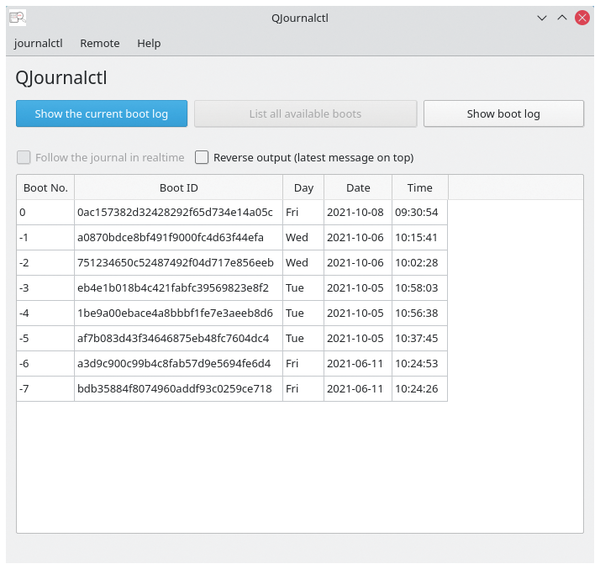600x569 pixels.
Task: Click the Day cell in boot 0 row
Action: [303, 212]
